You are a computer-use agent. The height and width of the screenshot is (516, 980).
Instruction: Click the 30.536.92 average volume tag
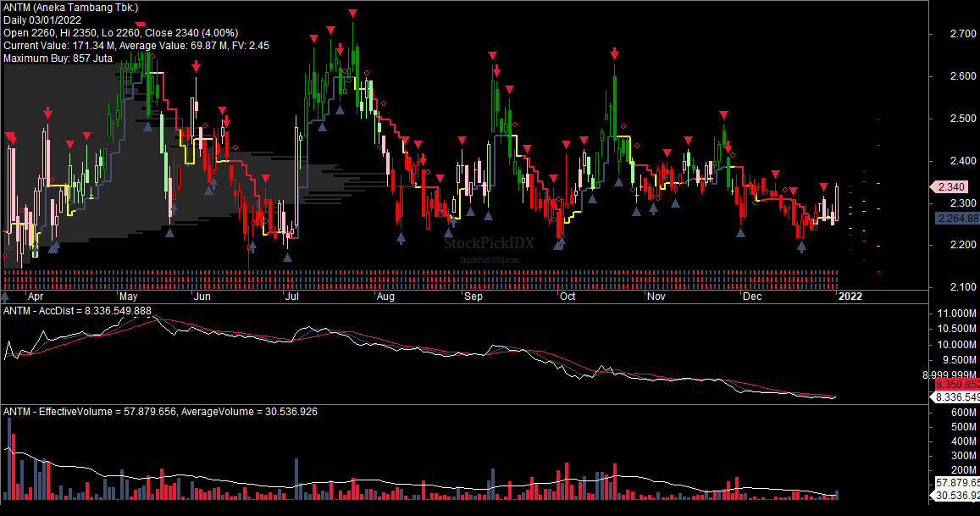click(x=955, y=496)
